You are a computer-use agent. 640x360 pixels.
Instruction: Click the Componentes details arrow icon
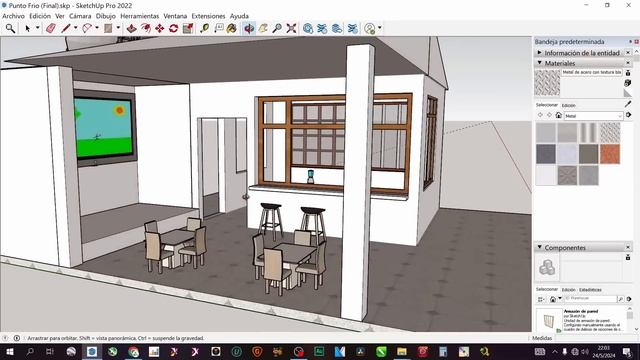[x=629, y=299]
